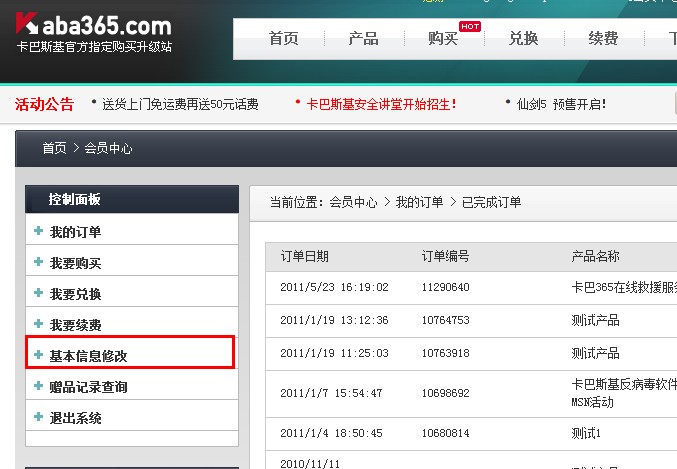Open the 产品 navigation tab
Screen dimensions: 677x469
363,39
